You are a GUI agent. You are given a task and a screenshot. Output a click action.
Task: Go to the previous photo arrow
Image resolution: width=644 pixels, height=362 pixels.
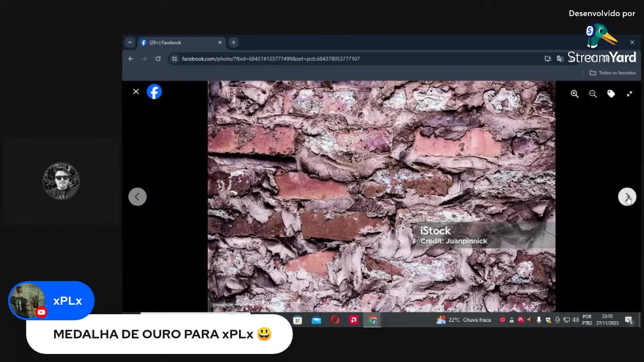click(137, 197)
